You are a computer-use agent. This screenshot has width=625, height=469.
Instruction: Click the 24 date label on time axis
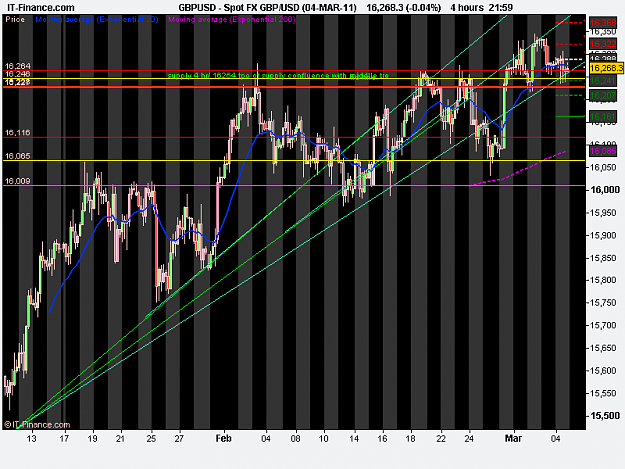(469, 438)
